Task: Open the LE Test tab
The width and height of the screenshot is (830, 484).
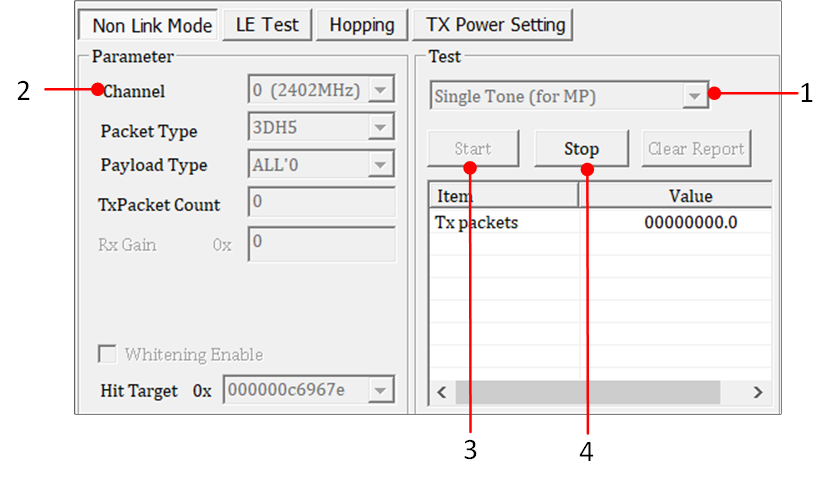Action: point(267,25)
